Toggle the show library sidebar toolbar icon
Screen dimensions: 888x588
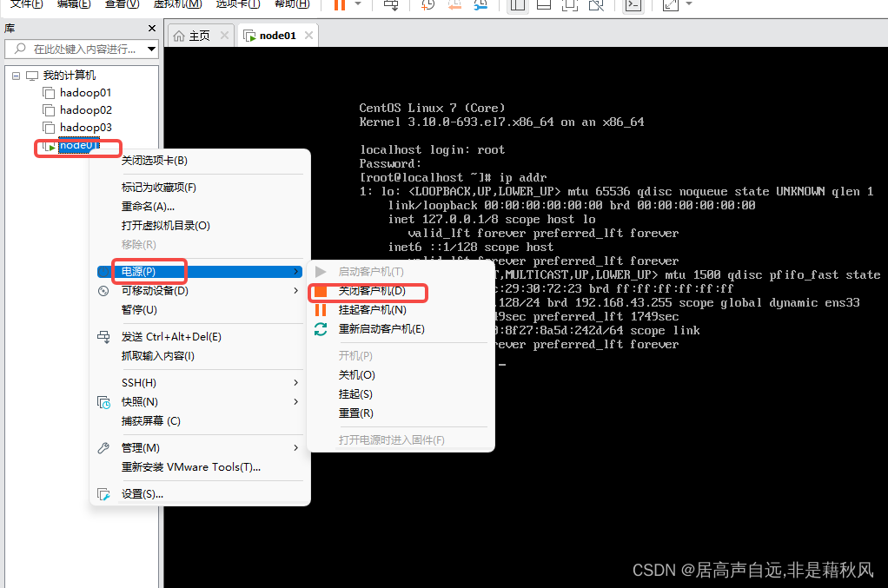[517, 4]
